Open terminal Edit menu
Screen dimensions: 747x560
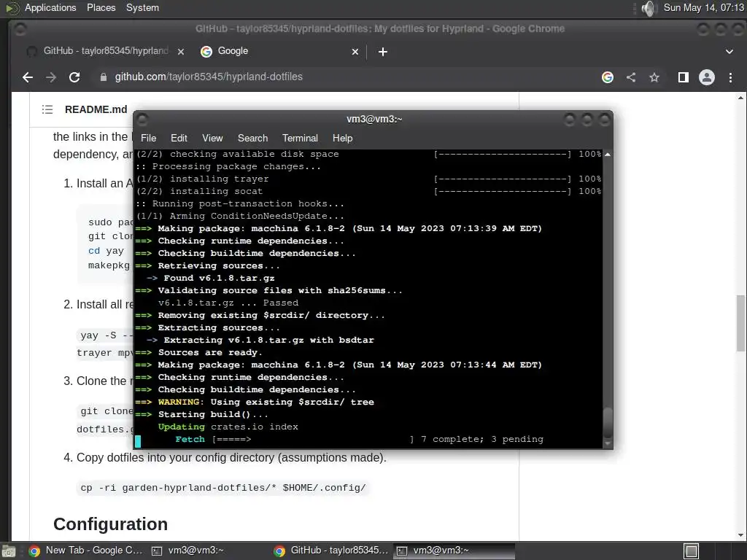click(x=179, y=138)
